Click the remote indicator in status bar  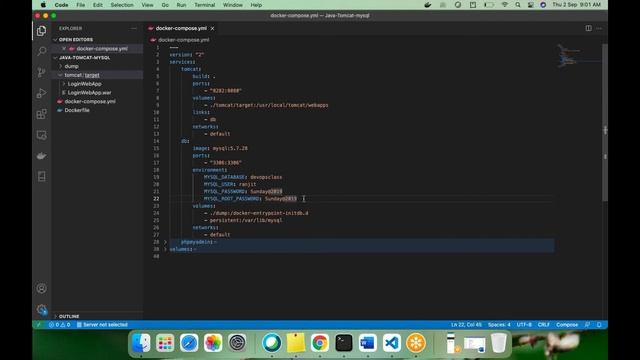[x=39, y=325]
